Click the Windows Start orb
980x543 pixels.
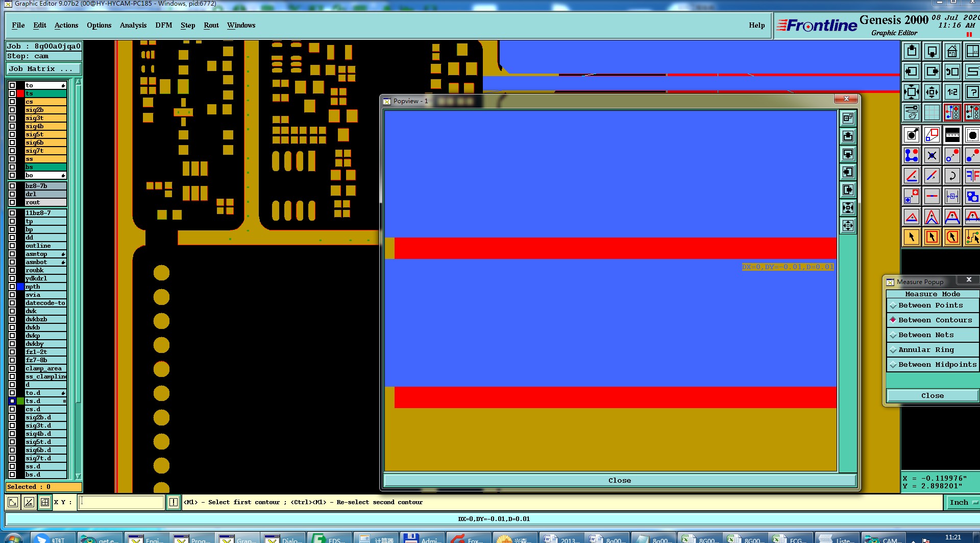(13, 538)
